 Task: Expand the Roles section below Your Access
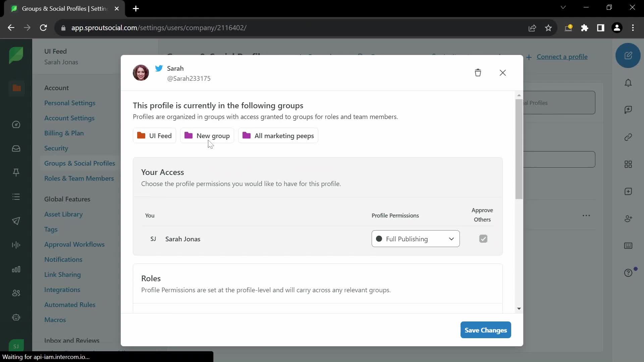[151, 278]
